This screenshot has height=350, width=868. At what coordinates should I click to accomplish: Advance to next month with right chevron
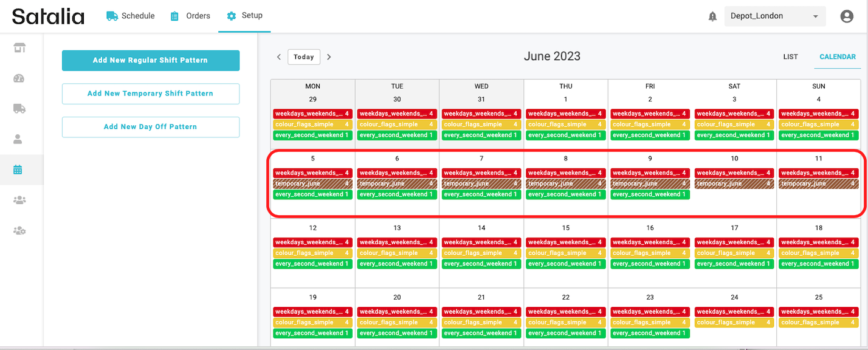tap(329, 57)
